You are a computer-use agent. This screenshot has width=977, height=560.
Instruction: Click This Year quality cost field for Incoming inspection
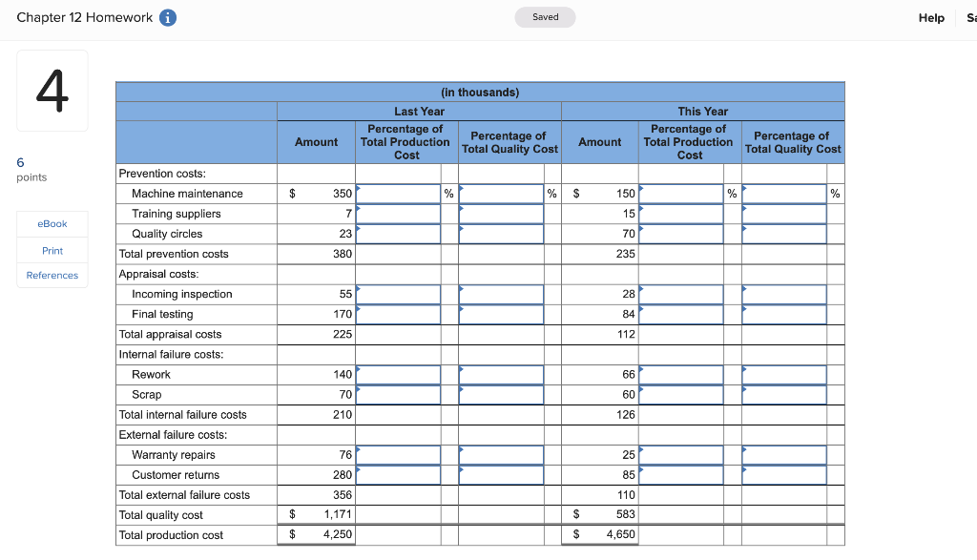coord(784,294)
